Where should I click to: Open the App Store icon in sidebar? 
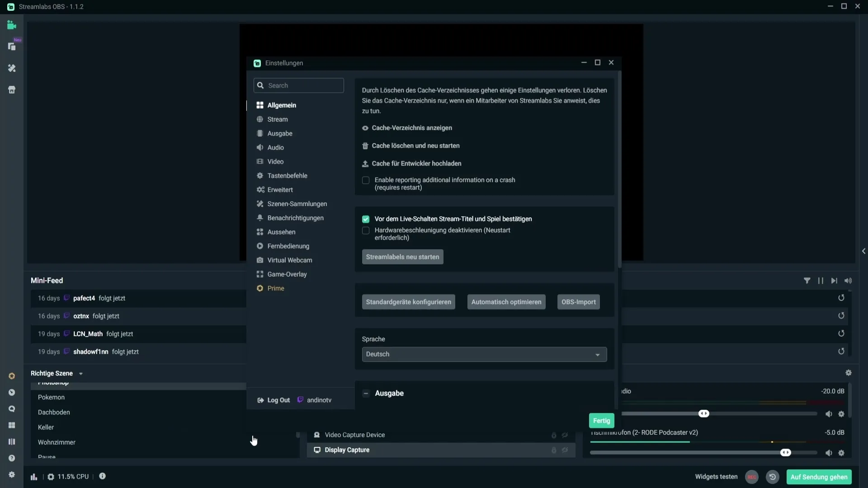point(12,90)
